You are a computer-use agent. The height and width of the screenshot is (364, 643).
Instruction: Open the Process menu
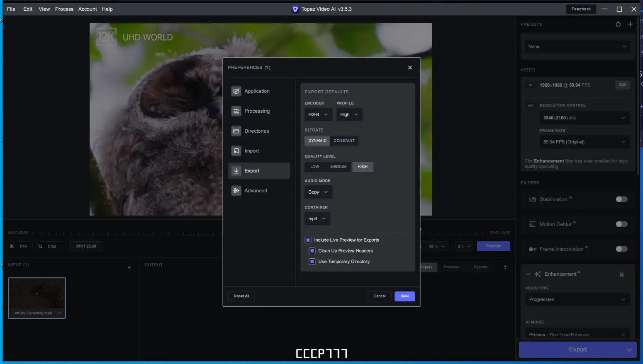coord(64,9)
